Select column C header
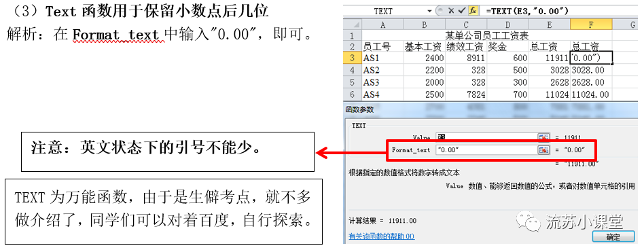This screenshot has width=644, height=250. pyautogui.click(x=466, y=25)
